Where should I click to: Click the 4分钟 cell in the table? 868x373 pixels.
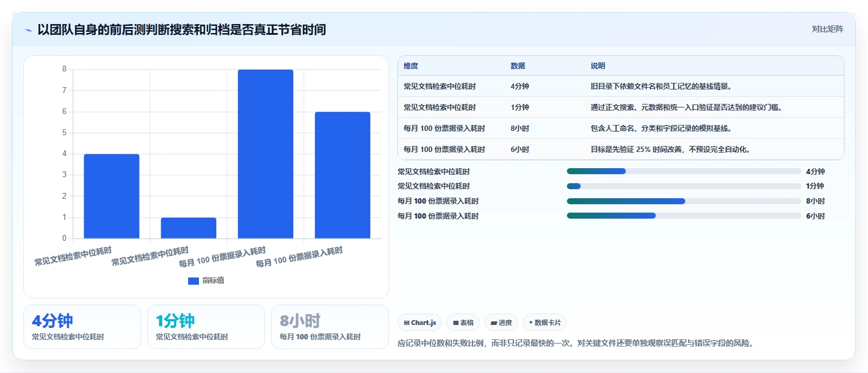coord(520,86)
